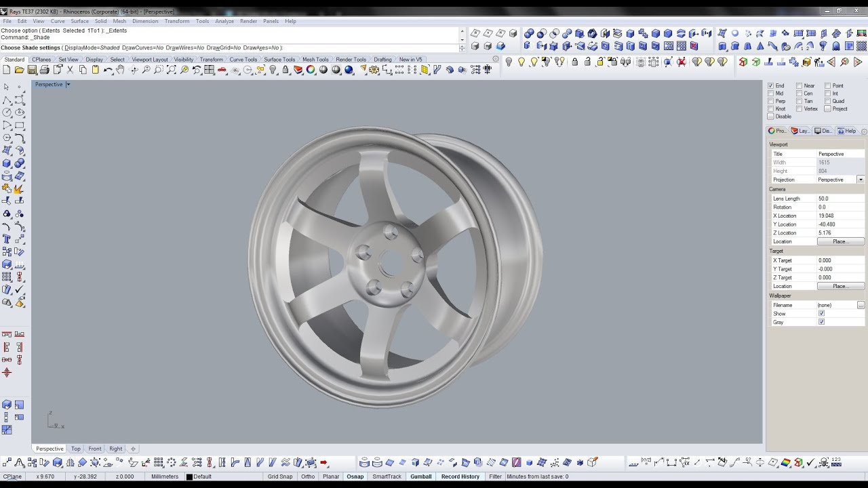Image resolution: width=868 pixels, height=488 pixels.
Task: Open Options via gears icon in Standard toolbar
Action: pyautogui.click(x=374, y=70)
